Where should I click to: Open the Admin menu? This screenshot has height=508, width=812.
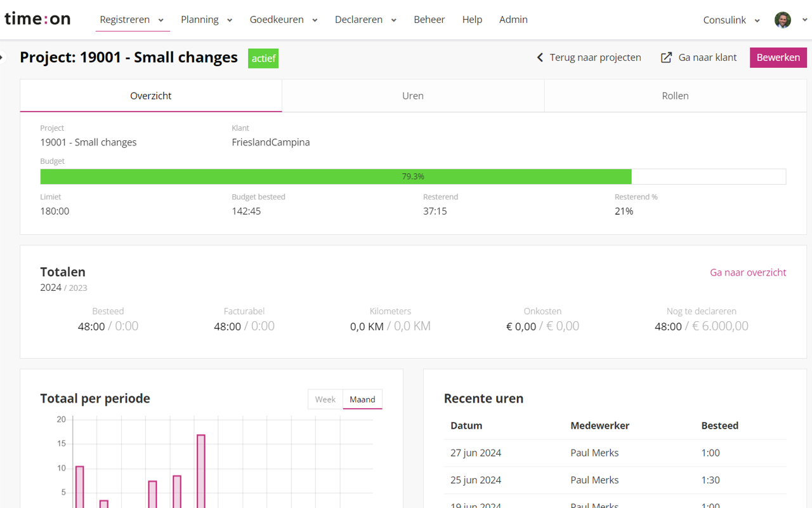click(513, 20)
